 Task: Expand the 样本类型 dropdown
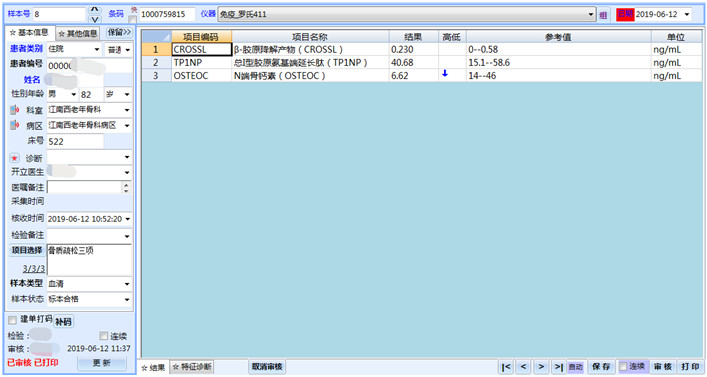[127, 284]
